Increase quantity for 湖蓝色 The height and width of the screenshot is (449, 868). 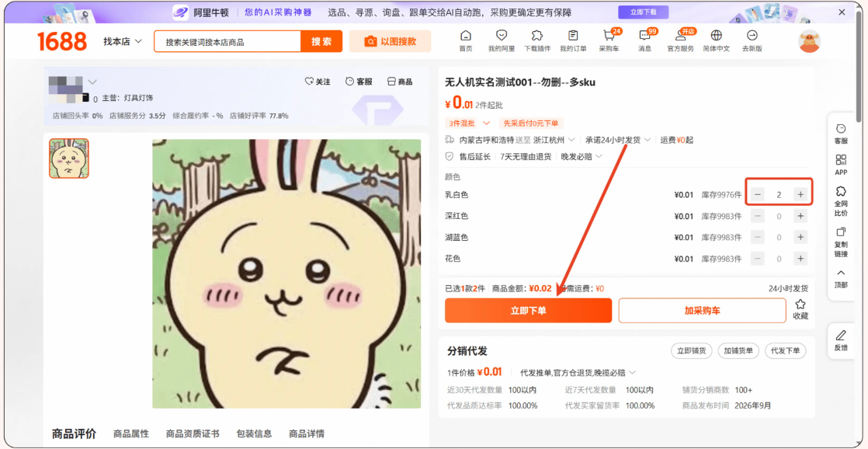click(800, 237)
